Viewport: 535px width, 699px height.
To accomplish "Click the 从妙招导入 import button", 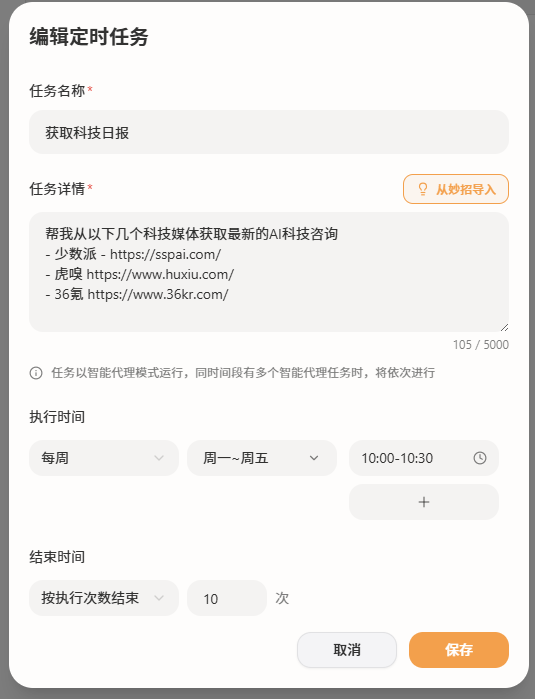I will tap(456, 189).
